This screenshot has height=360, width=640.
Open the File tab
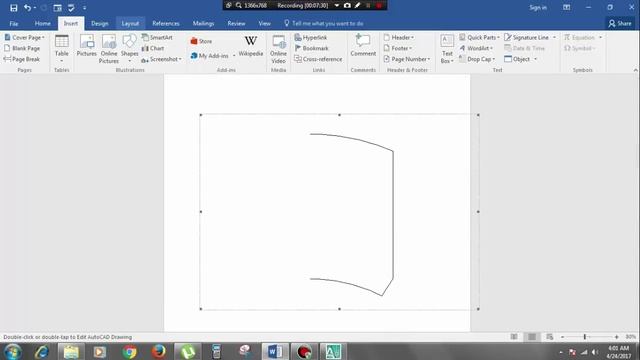[13, 24]
